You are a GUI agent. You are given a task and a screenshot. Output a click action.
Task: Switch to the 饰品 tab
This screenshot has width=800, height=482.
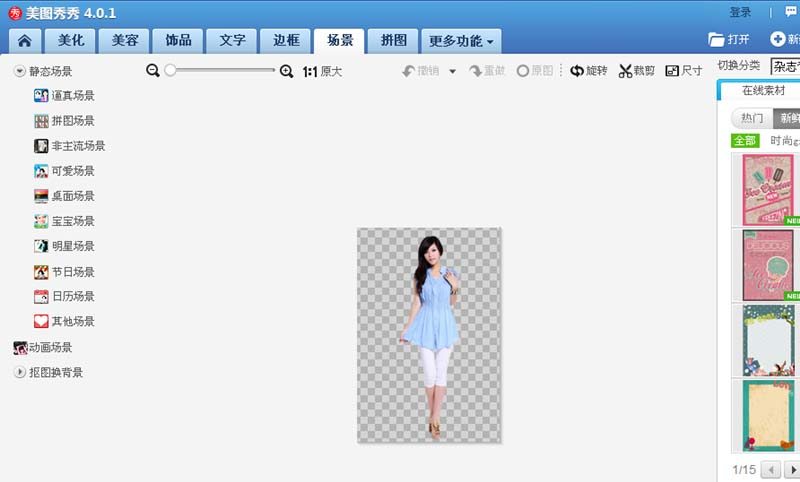click(178, 41)
